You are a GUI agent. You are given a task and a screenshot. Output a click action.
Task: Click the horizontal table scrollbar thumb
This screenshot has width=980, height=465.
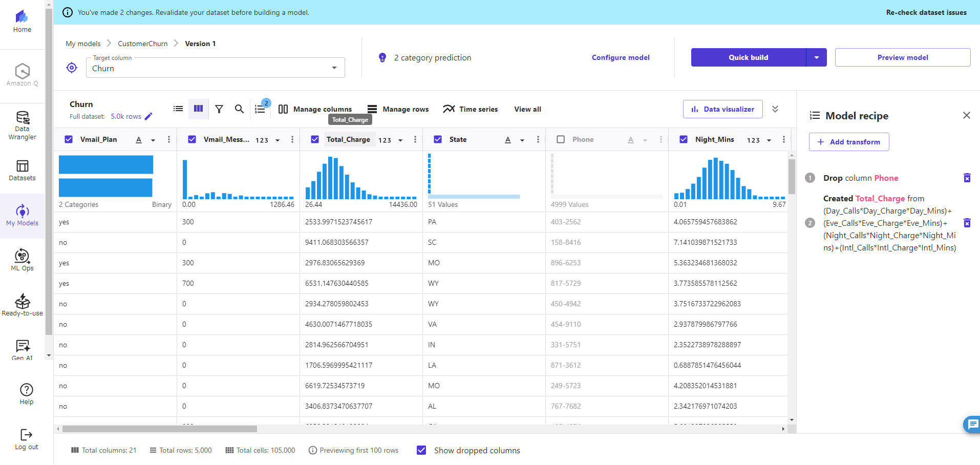pyautogui.click(x=160, y=429)
